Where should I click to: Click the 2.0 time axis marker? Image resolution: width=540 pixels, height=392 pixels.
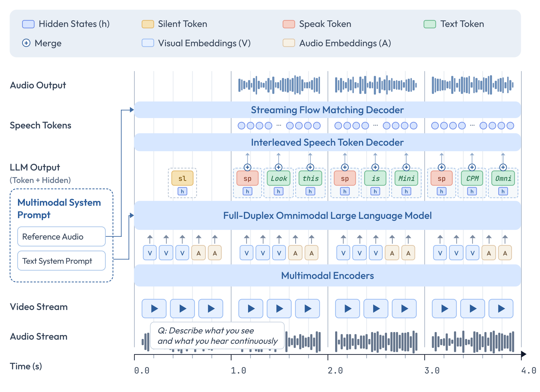pyautogui.click(x=335, y=371)
